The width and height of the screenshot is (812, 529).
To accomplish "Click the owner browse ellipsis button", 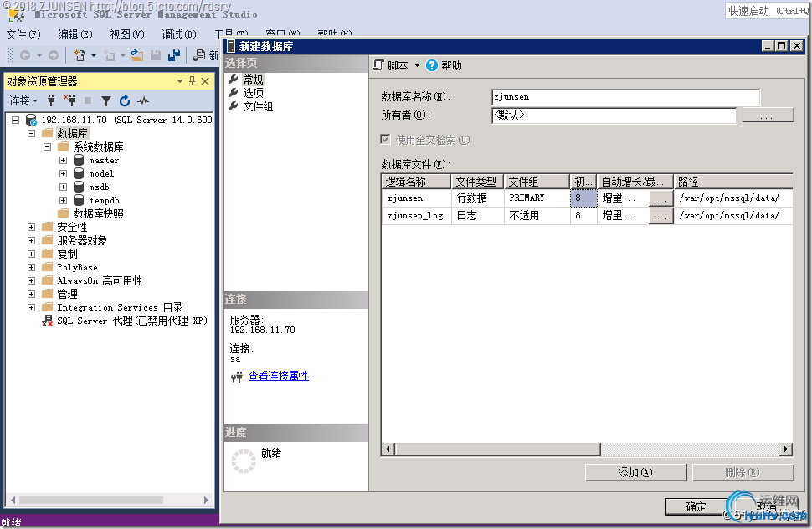I will coord(768,115).
